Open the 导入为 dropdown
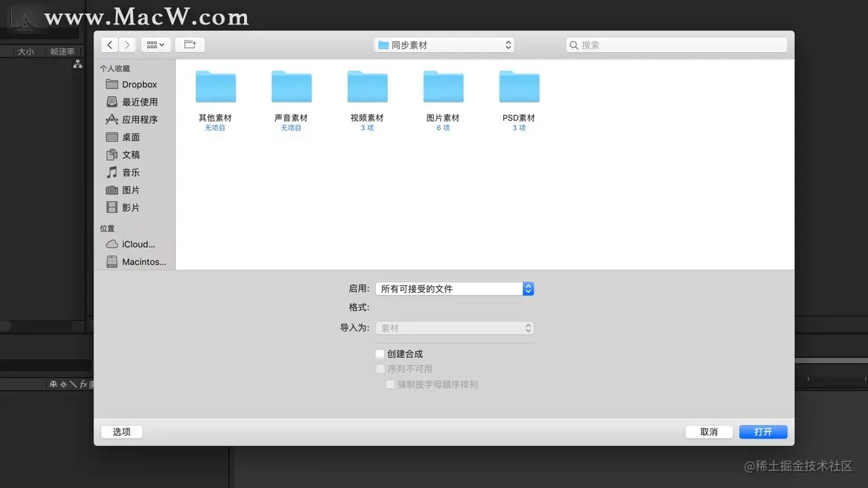 [454, 328]
